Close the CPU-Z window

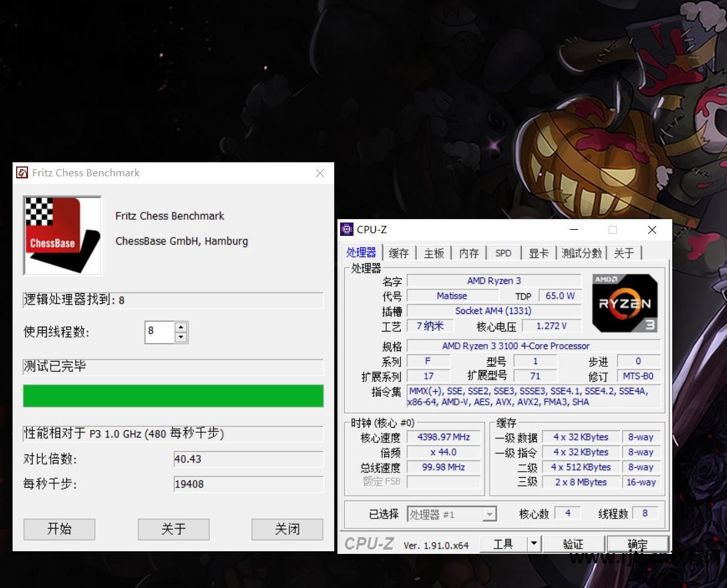652,230
